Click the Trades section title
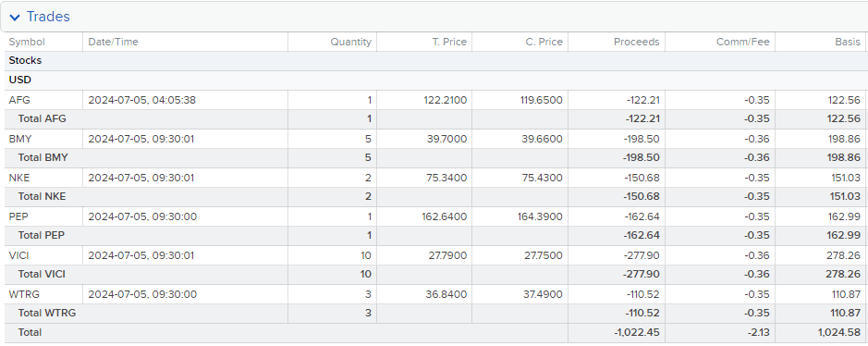Screen dimensions: 868x346 pyautogui.click(x=48, y=17)
